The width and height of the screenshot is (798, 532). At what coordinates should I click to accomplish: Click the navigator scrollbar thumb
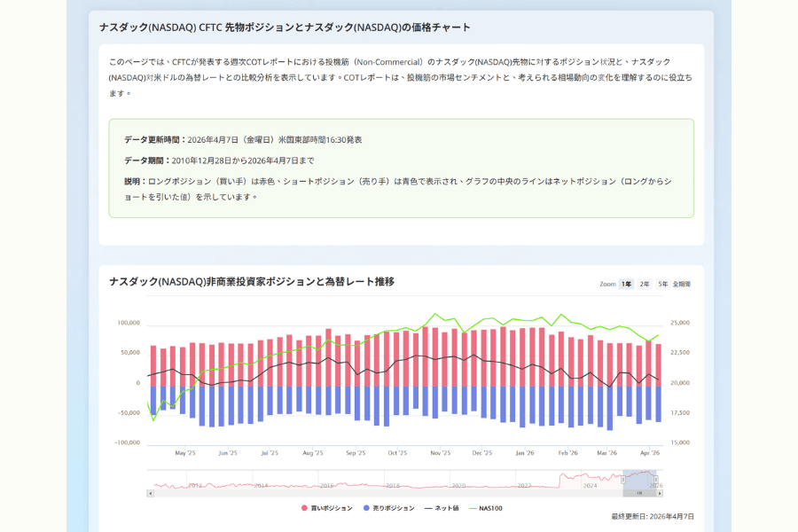pyautogui.click(x=639, y=494)
